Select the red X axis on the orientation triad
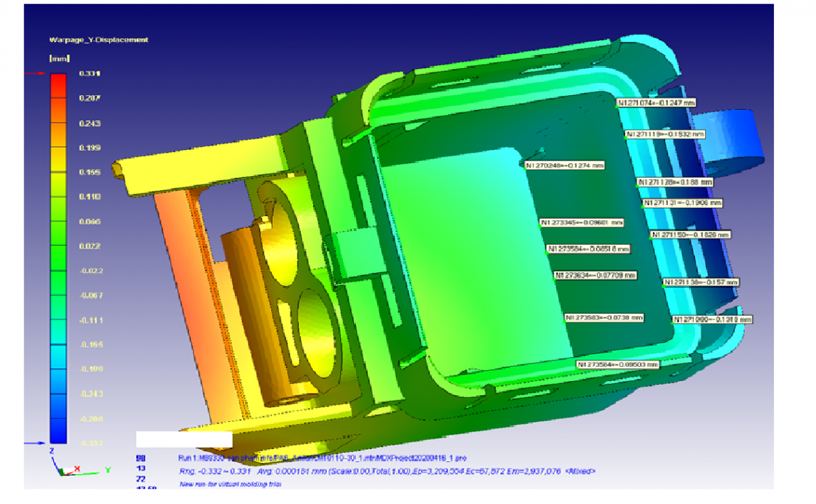The image size is (816, 504). tap(77, 468)
